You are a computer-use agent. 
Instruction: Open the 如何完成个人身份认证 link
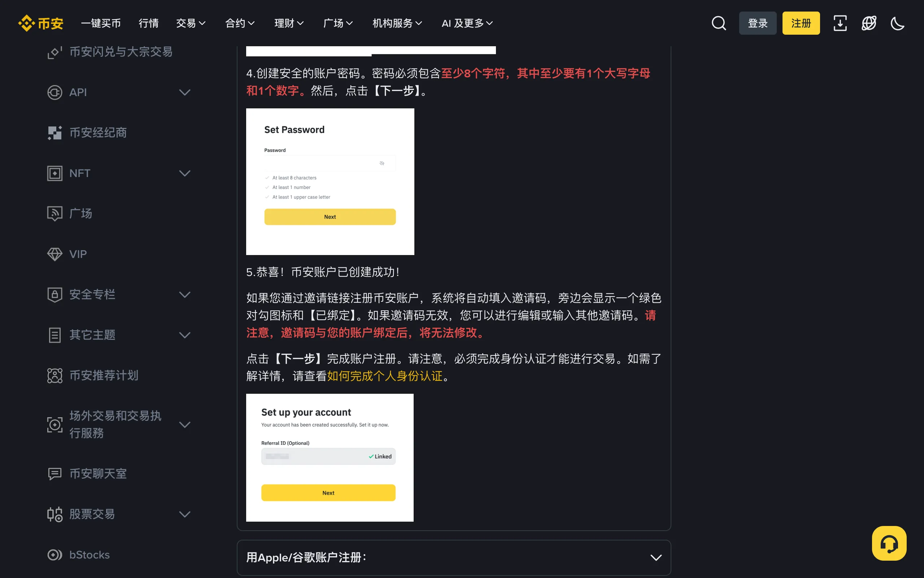(x=384, y=376)
